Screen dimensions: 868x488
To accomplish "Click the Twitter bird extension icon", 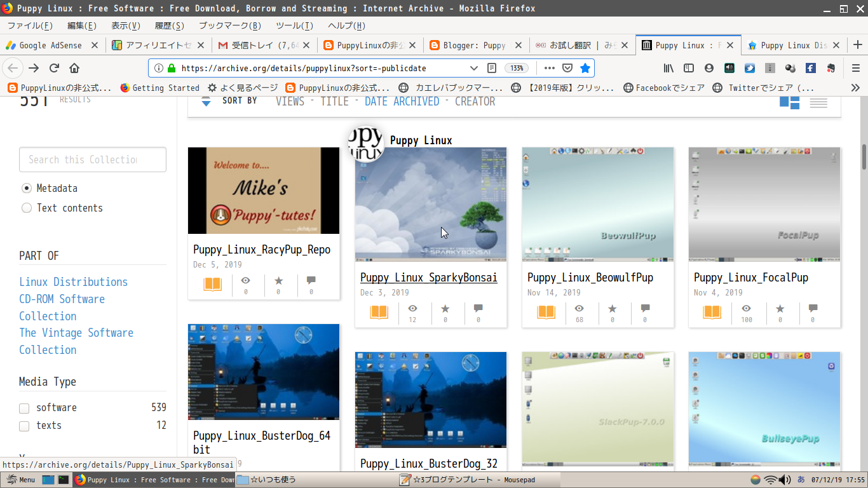I will (750, 68).
